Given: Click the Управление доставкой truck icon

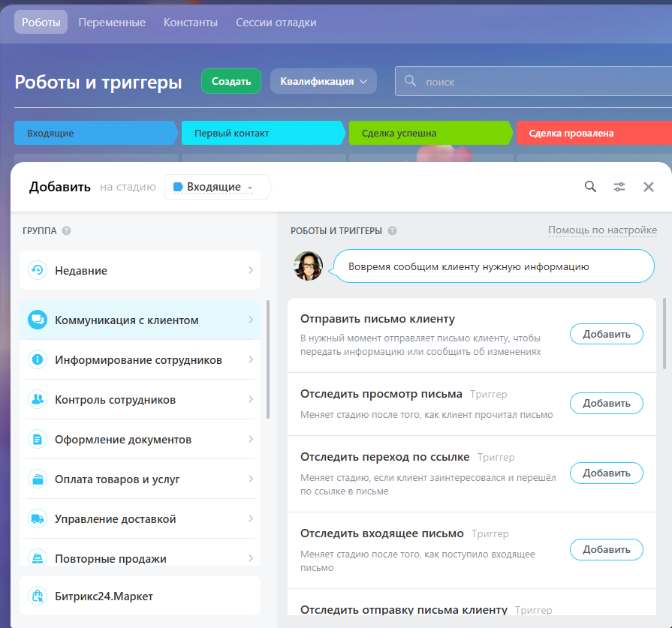Looking at the screenshot, I should (38, 518).
